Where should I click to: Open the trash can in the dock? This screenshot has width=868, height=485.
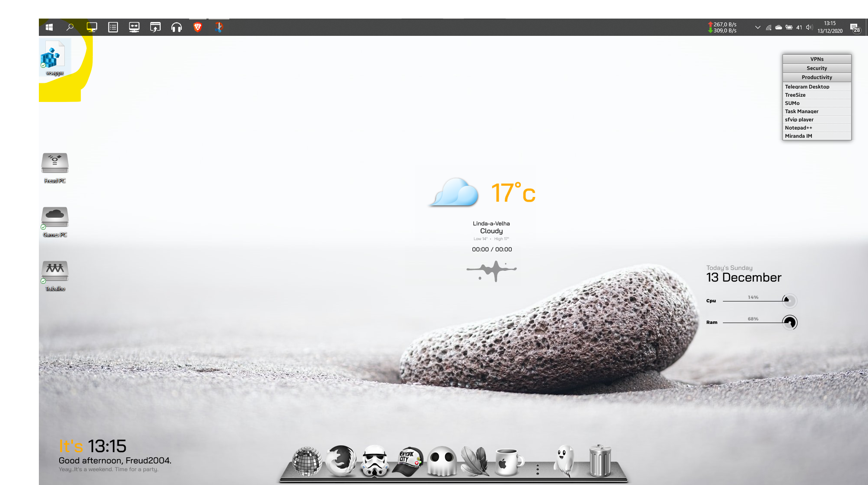point(600,461)
